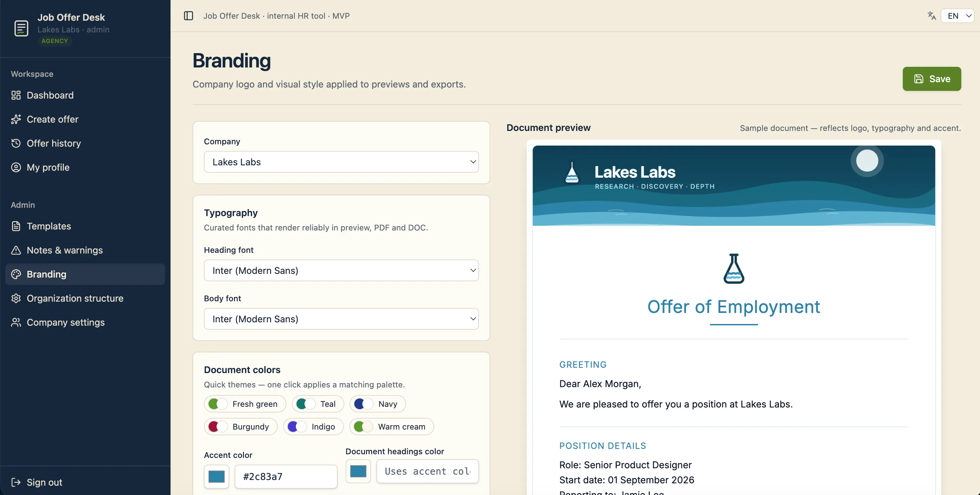Open the Heading font dropdown
This screenshot has height=495, width=980.
click(x=341, y=270)
